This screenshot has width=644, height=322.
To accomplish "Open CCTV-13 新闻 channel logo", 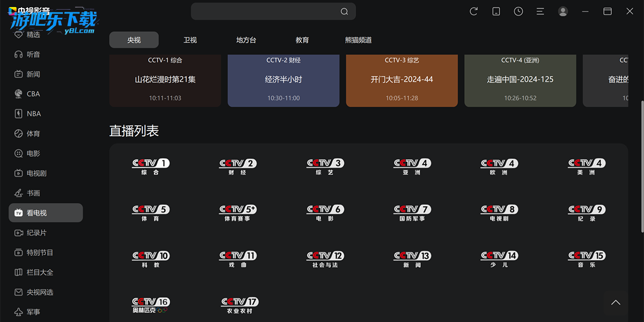I will point(412,259).
